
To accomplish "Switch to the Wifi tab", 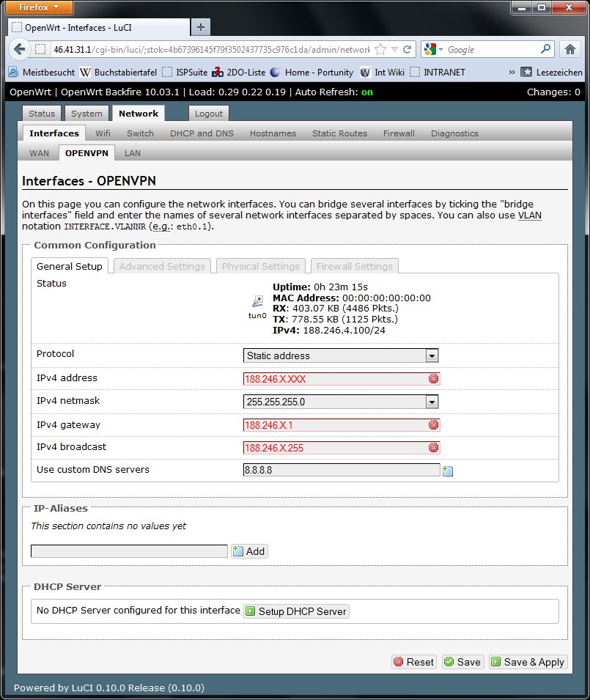I will tap(103, 133).
